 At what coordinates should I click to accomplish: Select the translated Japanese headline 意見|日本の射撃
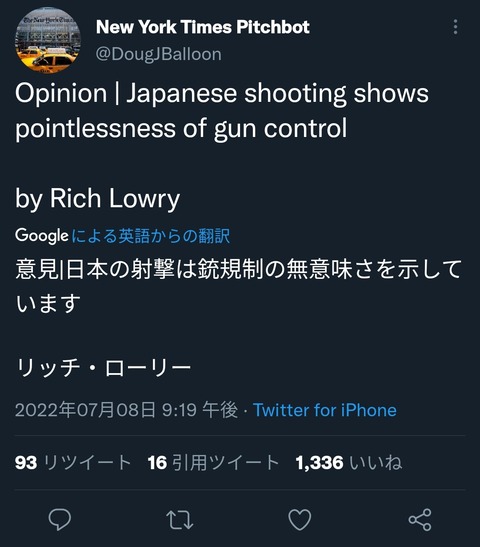click(x=239, y=286)
